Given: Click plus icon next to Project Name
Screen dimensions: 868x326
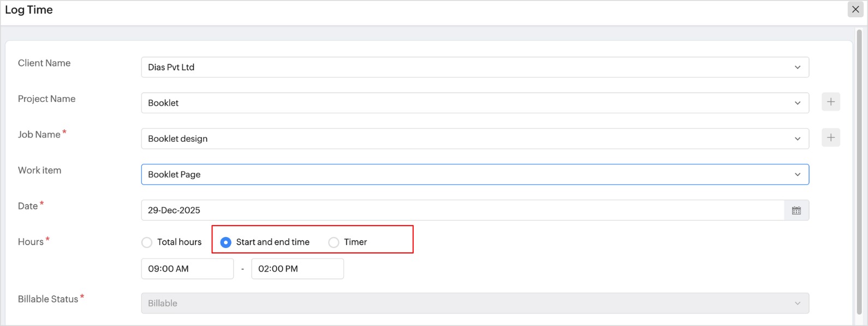Looking at the screenshot, I should [x=830, y=102].
